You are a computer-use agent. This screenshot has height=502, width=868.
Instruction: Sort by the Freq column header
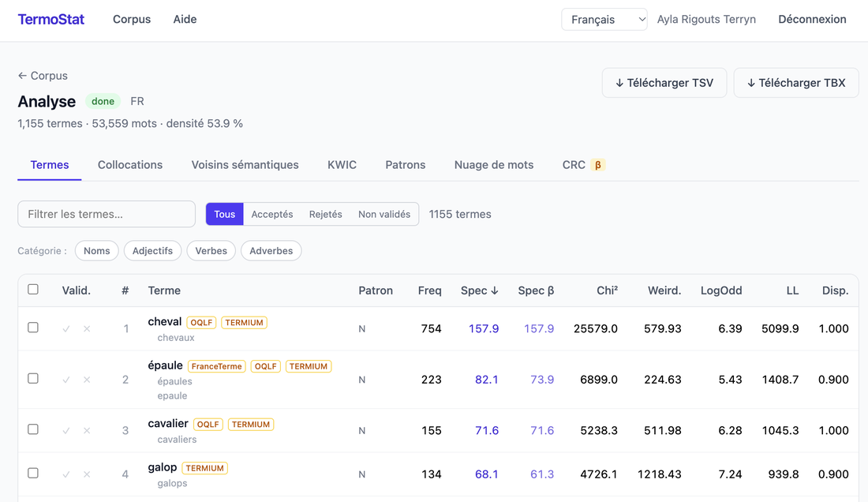pyautogui.click(x=429, y=290)
